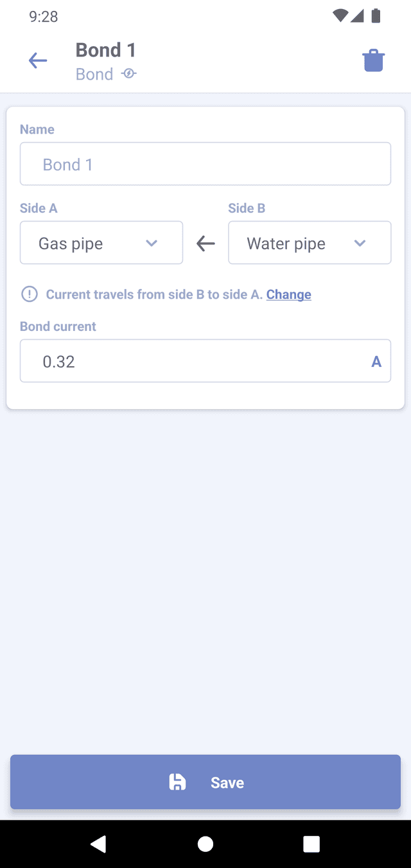Tap the info circle icon
The width and height of the screenshot is (411, 868).
pyautogui.click(x=30, y=294)
